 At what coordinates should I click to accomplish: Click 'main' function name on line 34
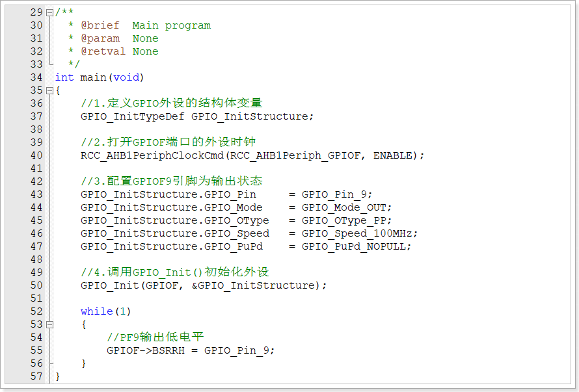(x=93, y=77)
